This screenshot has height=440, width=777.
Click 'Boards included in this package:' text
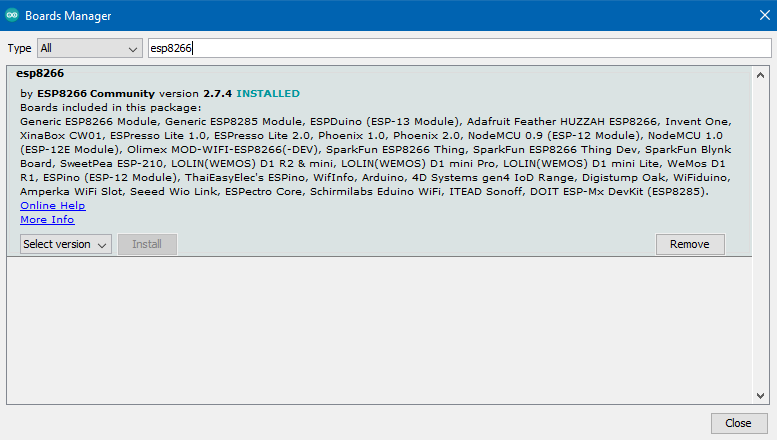[x=111, y=108]
